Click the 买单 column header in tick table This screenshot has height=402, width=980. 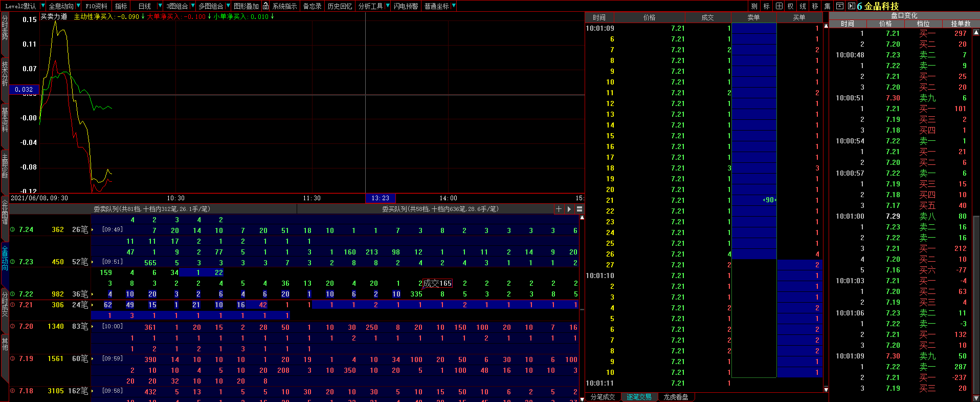799,17
